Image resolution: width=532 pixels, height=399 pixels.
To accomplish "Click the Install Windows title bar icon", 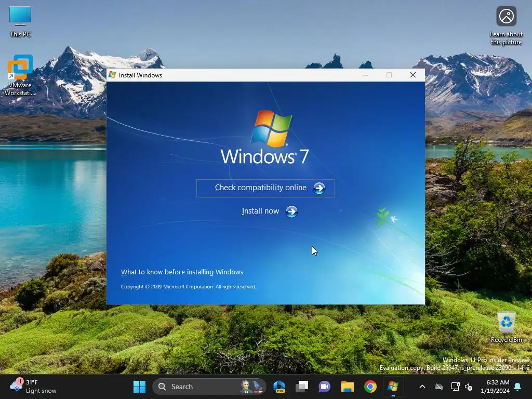I will point(112,75).
